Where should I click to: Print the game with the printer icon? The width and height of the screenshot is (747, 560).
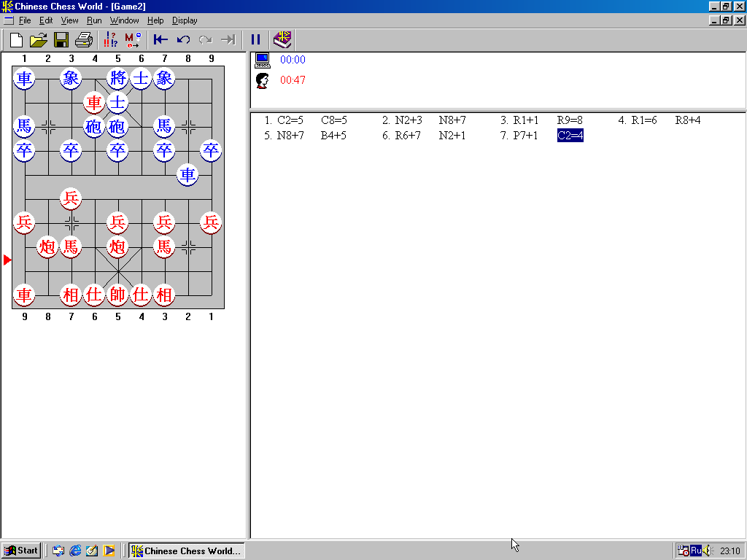(84, 39)
